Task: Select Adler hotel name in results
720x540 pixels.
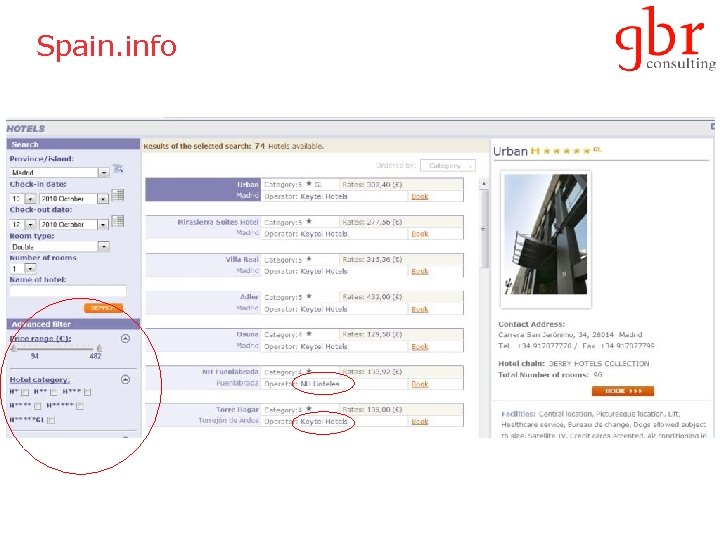Action: [249, 297]
